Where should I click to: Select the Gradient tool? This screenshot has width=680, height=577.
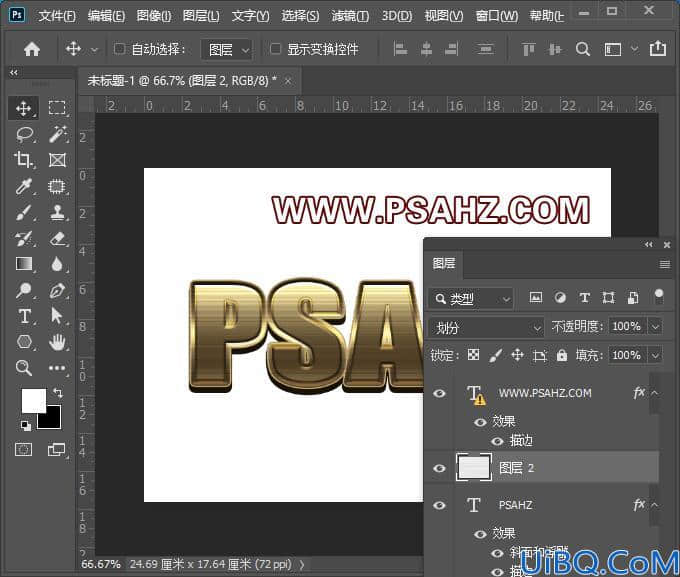tap(23, 264)
